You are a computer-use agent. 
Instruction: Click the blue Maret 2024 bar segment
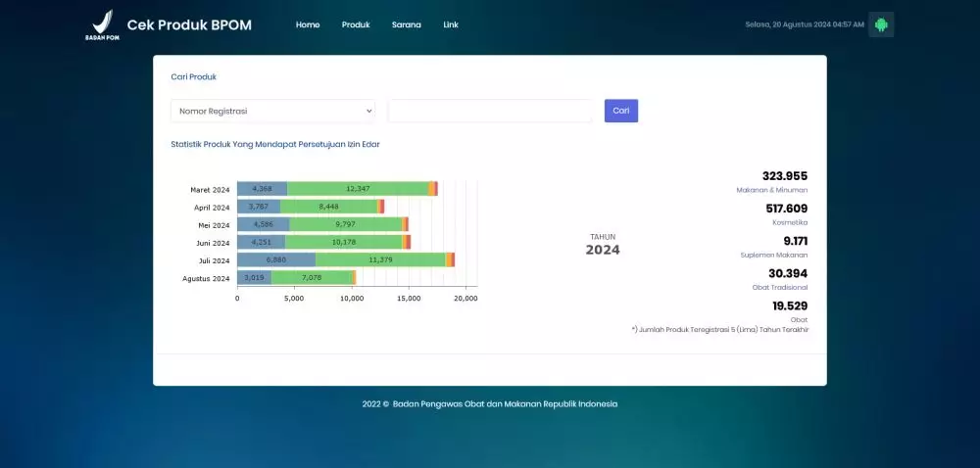click(262, 189)
